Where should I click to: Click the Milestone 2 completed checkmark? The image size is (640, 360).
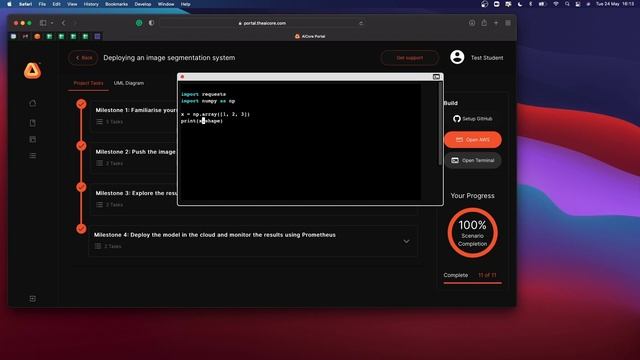81,145
